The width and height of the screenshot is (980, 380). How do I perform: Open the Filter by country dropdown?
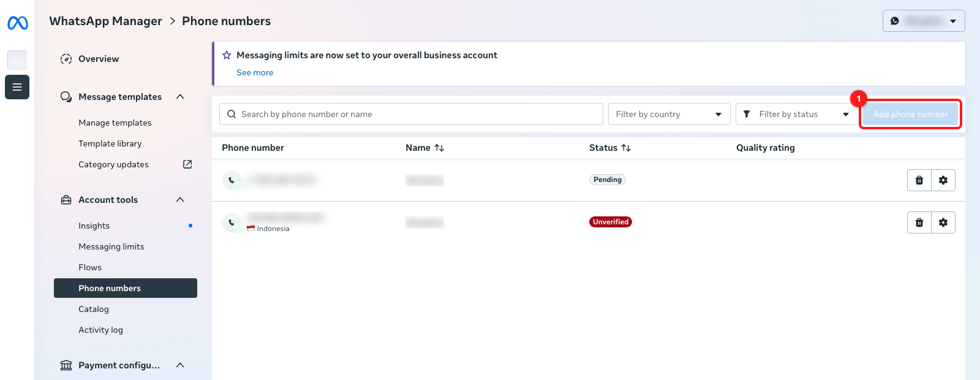click(669, 114)
